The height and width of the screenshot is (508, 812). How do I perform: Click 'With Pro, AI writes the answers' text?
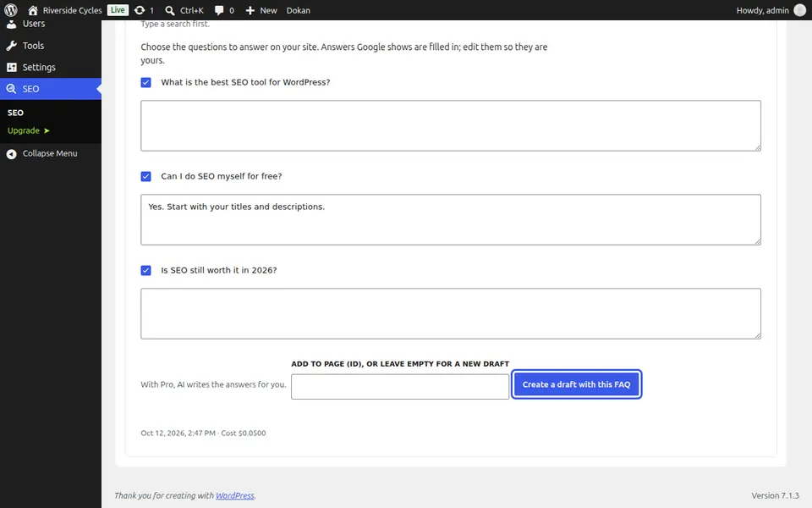pyautogui.click(x=213, y=384)
